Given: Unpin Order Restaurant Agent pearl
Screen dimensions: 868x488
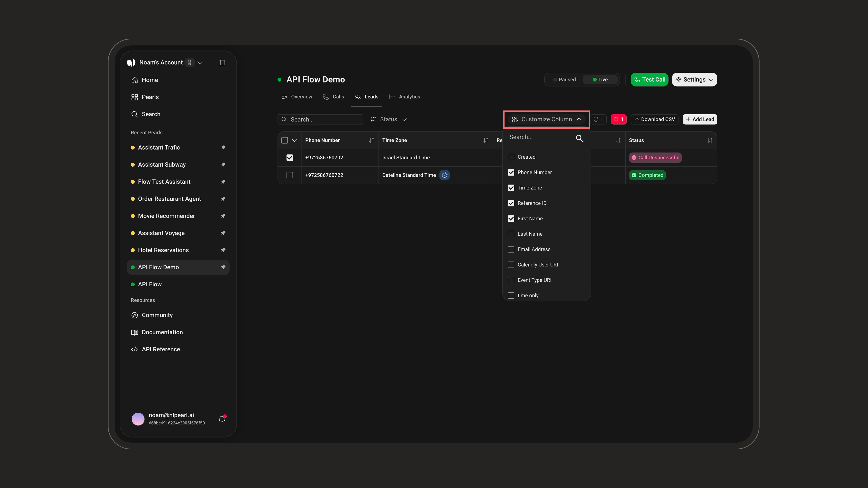Looking at the screenshot, I should pyautogui.click(x=223, y=199).
